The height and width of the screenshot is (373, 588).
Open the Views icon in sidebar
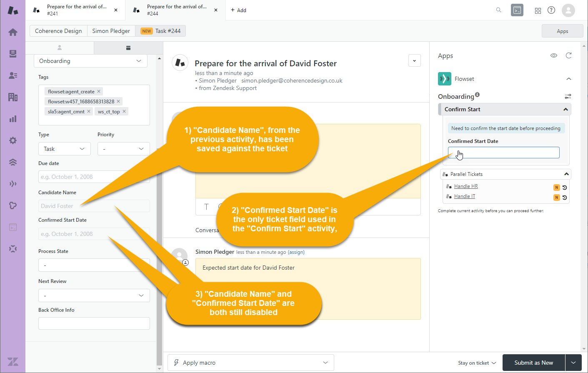pyautogui.click(x=13, y=54)
